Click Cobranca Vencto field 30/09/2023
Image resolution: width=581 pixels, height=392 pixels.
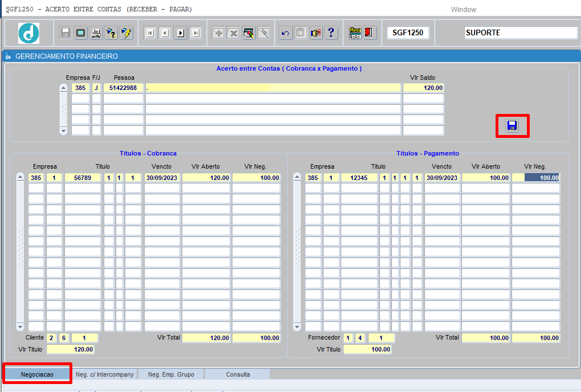[162, 178]
